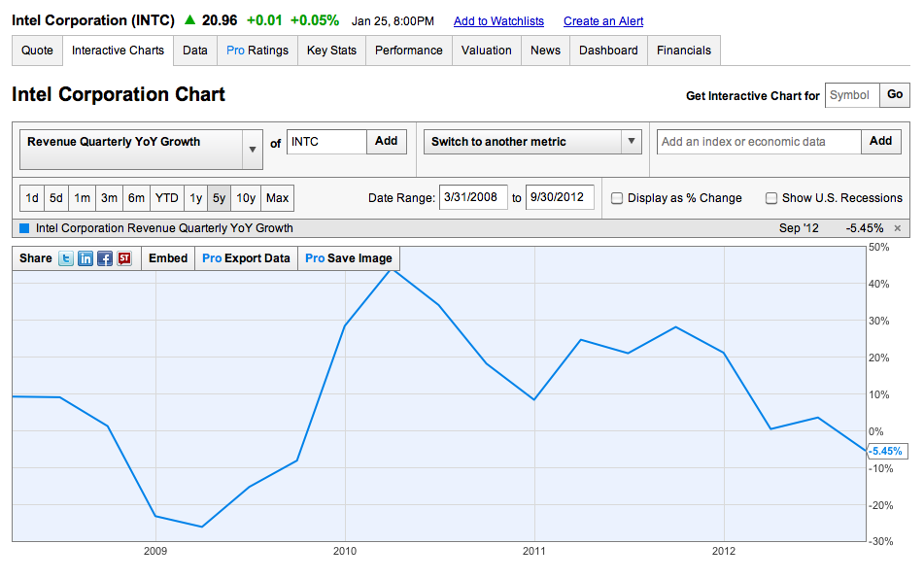Viewport: 924px width, 579px height.
Task: Switch to the Data tab
Action: pos(195,51)
